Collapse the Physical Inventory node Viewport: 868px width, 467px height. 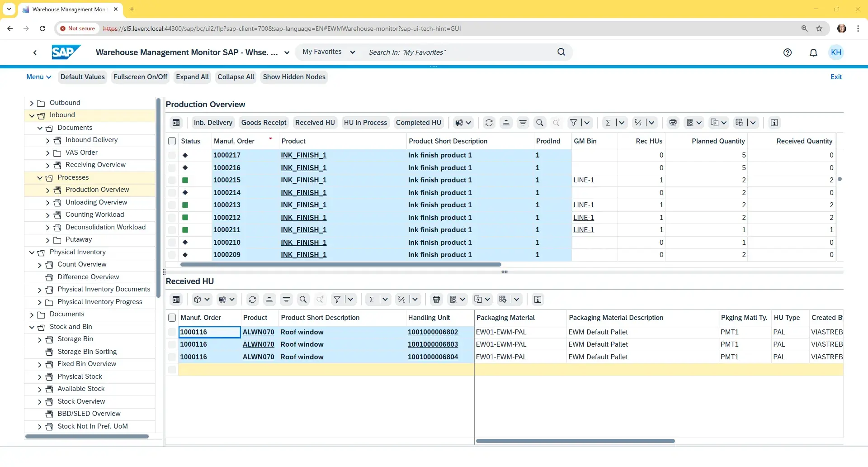click(32, 253)
